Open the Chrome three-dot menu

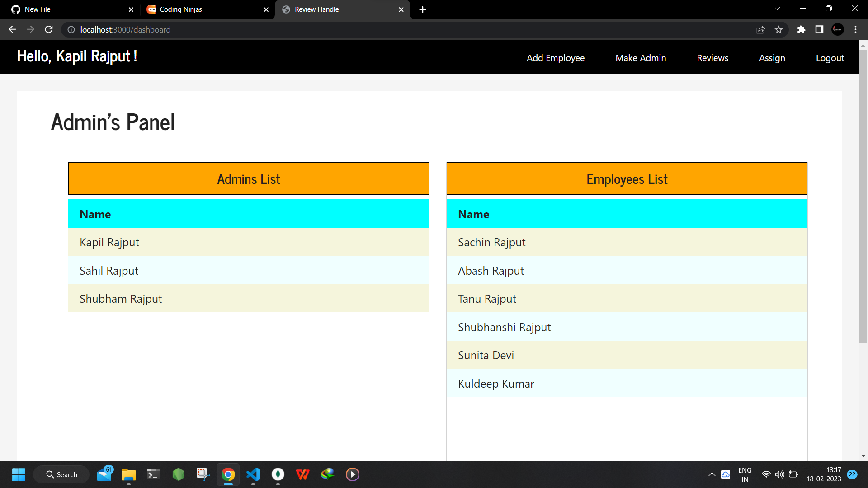point(855,29)
